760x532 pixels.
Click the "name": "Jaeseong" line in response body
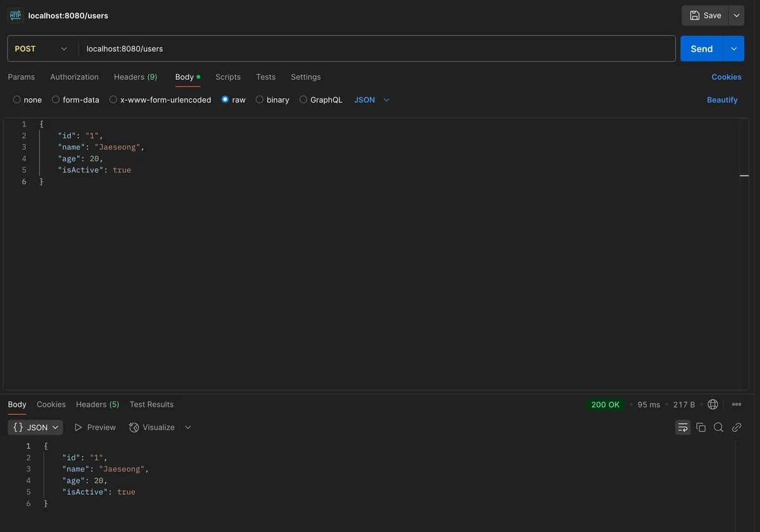click(106, 469)
